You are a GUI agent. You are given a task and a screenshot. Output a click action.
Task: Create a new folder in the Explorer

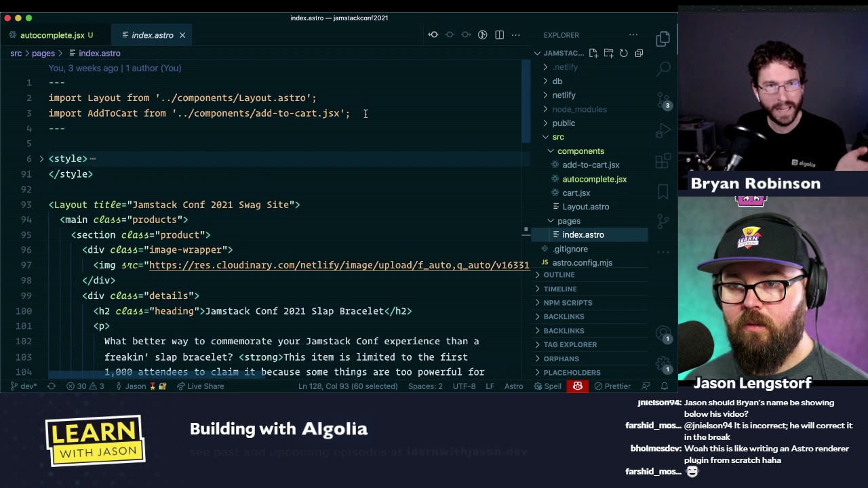[608, 53]
